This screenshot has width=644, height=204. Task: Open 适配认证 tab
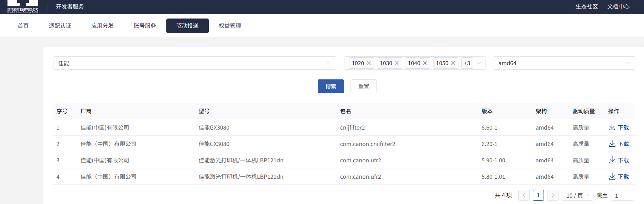60,26
